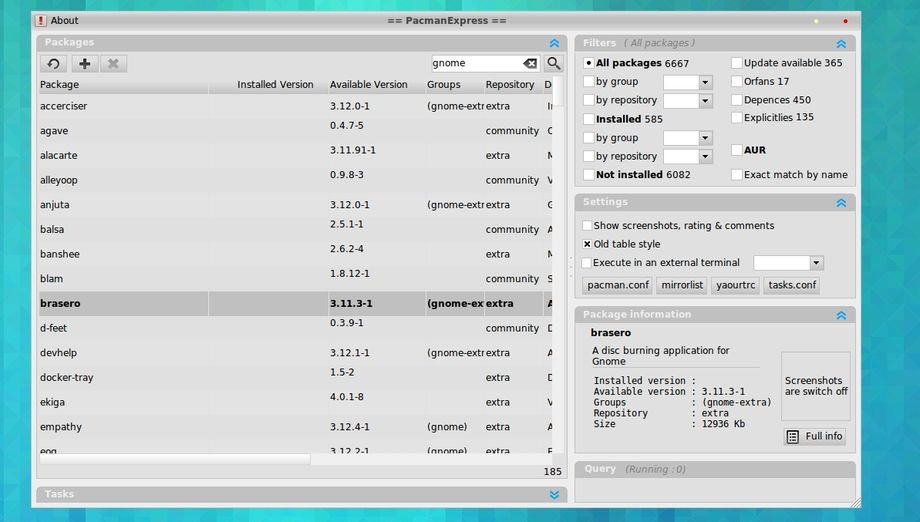Collapse the Package information panel
920x522 pixels.
pyautogui.click(x=841, y=315)
